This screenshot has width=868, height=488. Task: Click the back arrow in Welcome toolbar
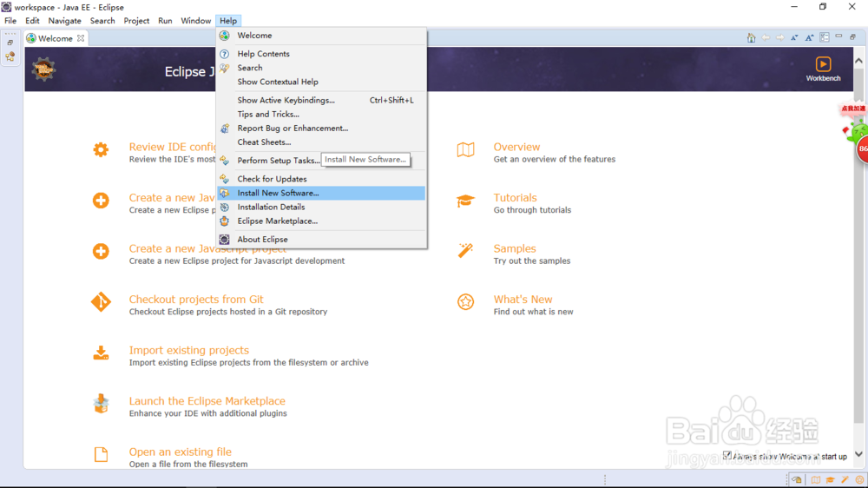(x=766, y=37)
